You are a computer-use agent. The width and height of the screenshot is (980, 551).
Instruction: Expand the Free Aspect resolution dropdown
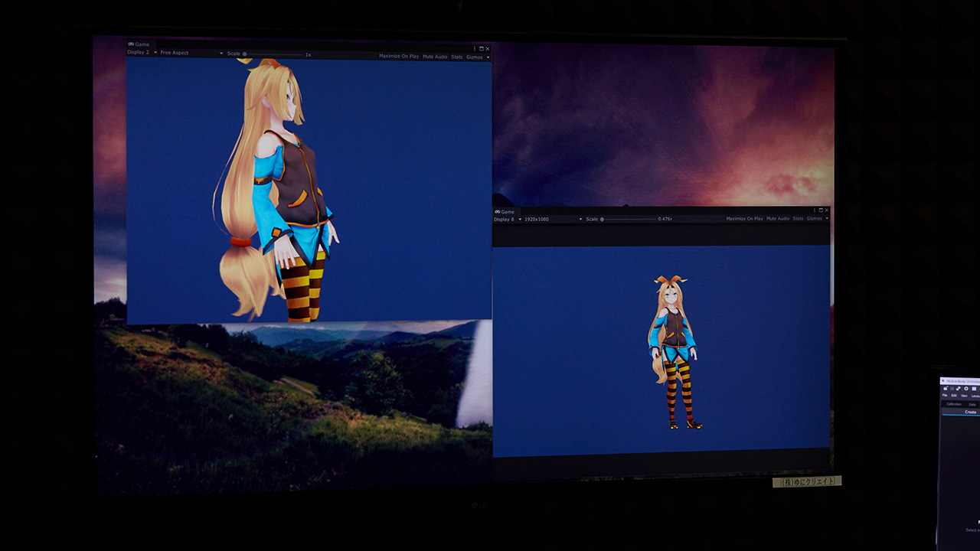click(191, 54)
